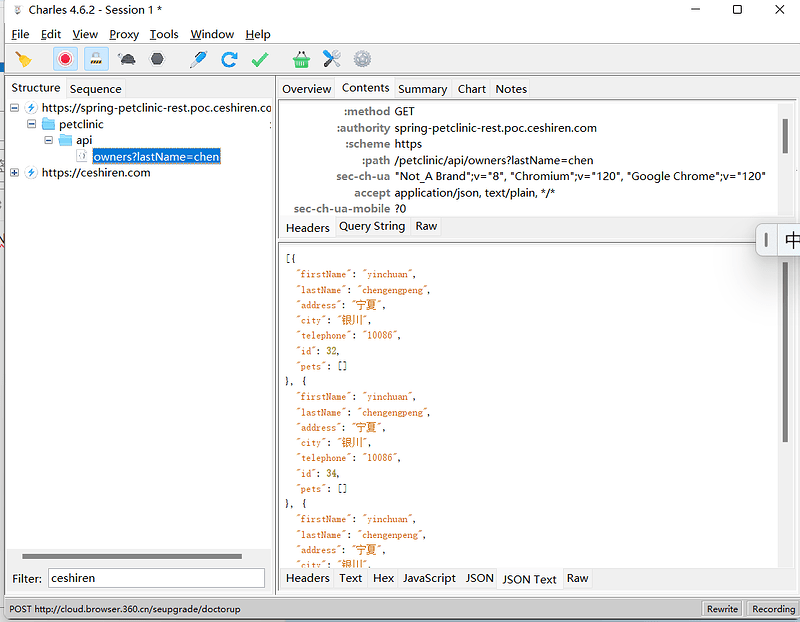Select the https://ceshiren.com host row
This screenshot has height=622, width=800.
(96, 172)
